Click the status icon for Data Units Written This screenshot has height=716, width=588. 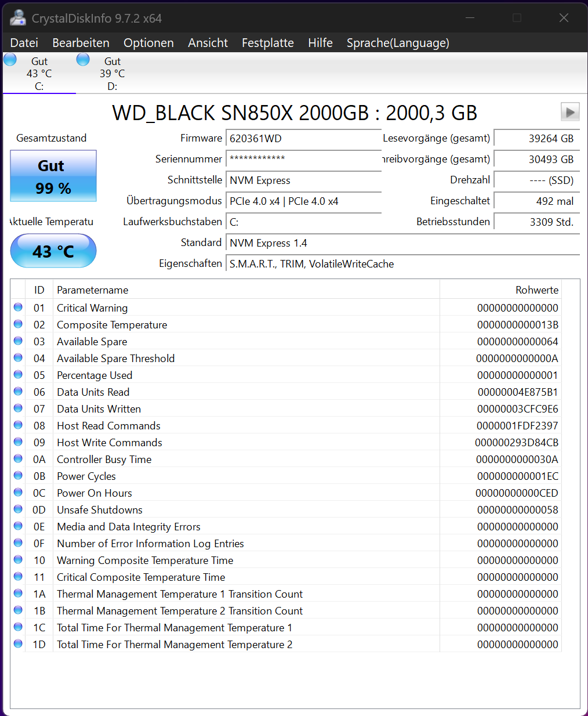click(x=18, y=408)
